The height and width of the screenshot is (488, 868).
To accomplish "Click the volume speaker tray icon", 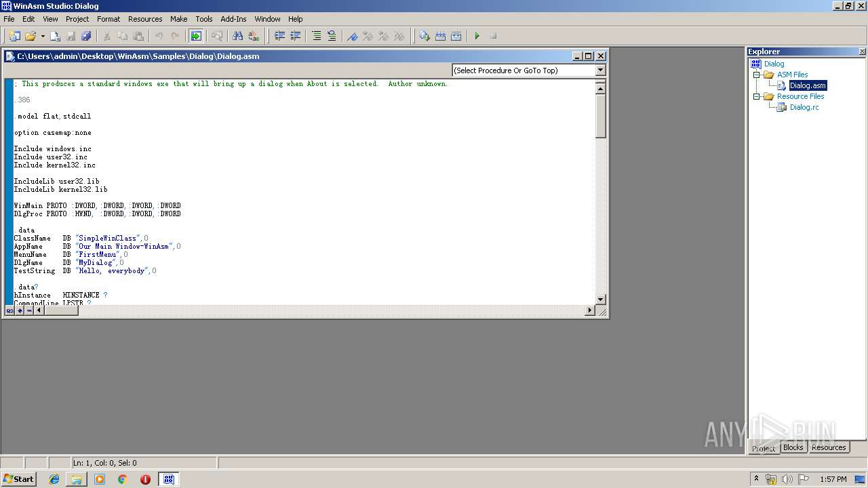I will click(787, 479).
